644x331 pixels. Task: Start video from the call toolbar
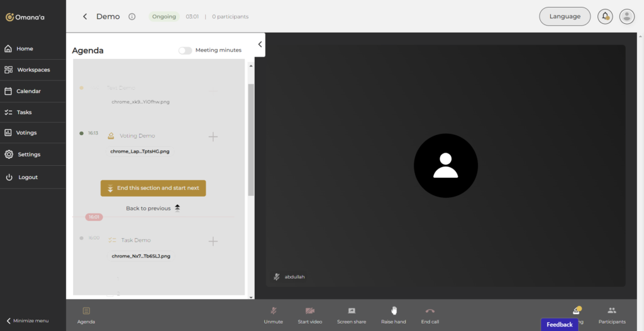pos(309,315)
